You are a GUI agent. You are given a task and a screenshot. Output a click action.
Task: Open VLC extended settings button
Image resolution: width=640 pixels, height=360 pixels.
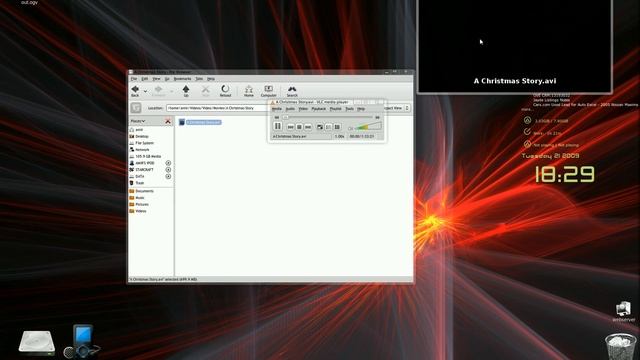(337, 127)
